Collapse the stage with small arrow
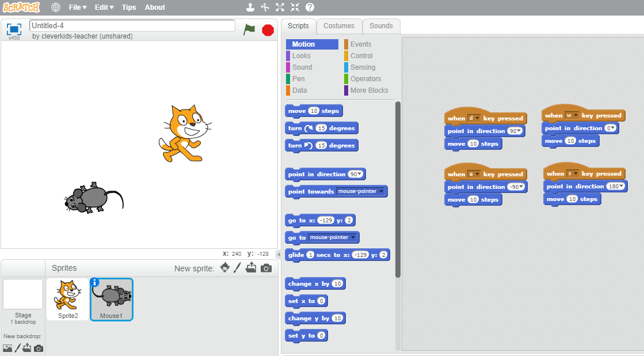 coord(279,255)
